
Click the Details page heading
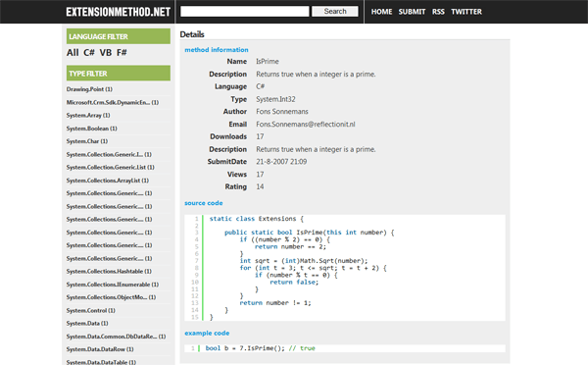click(x=192, y=34)
